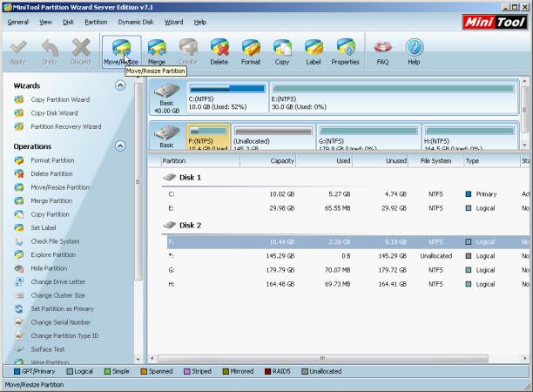Select H:(NTFS) block in disk map
533x392 pixels.
(469, 138)
